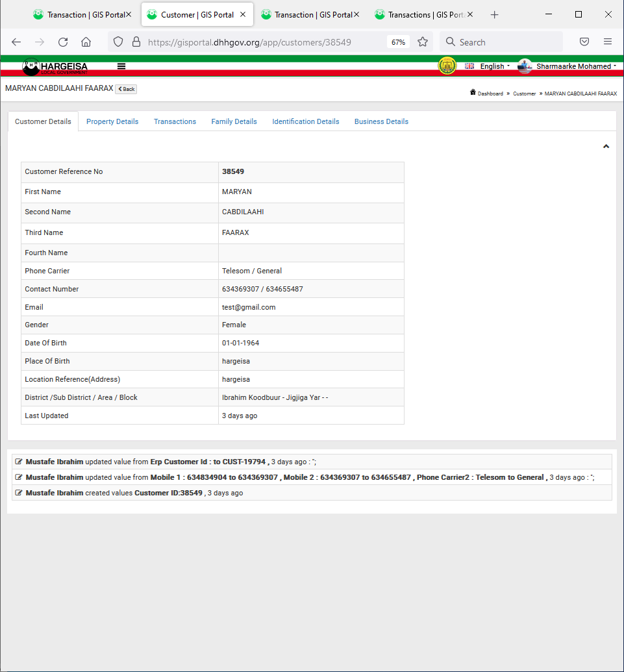Click the customer reference value 38549
Viewport: 624px width, 672px height.
click(232, 171)
